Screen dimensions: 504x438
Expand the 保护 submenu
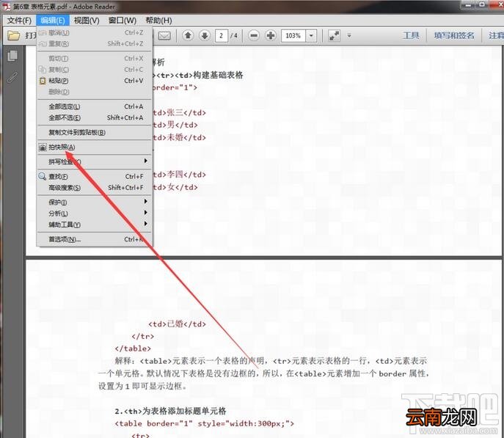[94, 202]
